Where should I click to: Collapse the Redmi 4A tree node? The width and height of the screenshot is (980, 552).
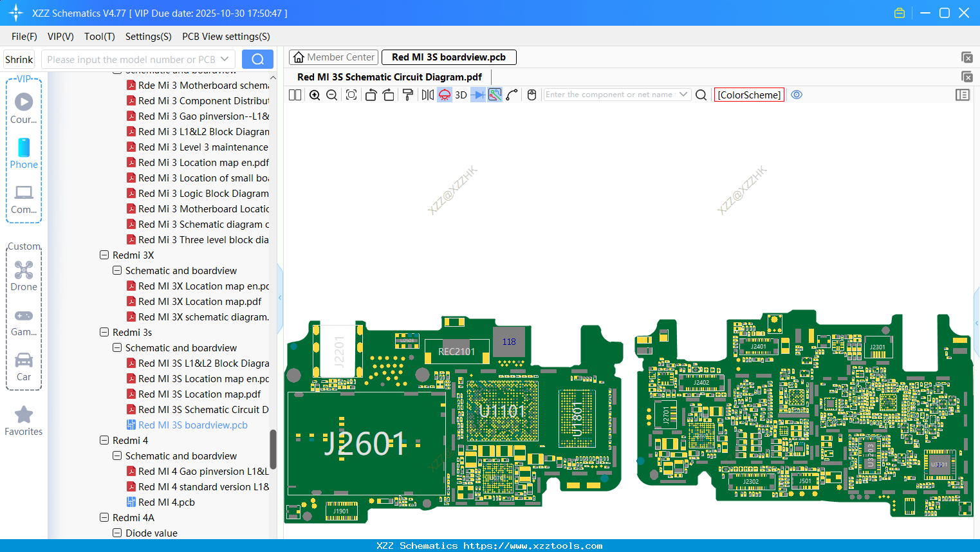pos(104,517)
